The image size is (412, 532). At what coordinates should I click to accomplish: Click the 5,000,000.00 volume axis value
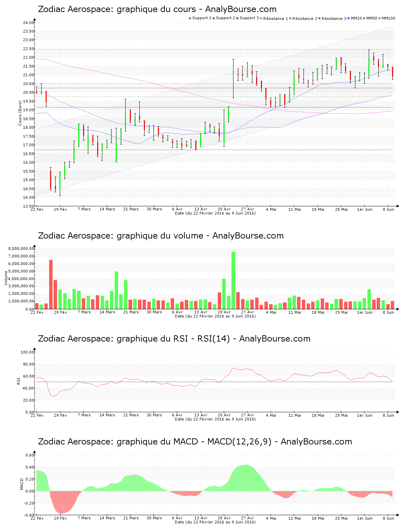click(21, 271)
